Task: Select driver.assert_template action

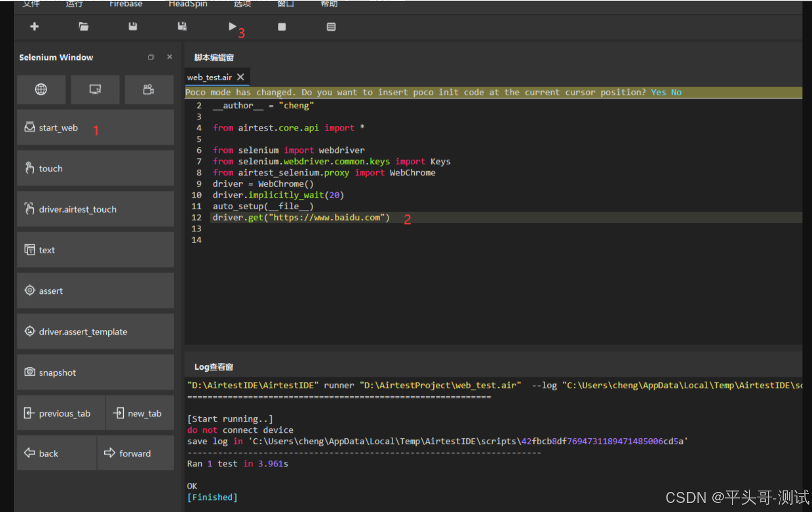Action: pyautogui.click(x=95, y=331)
